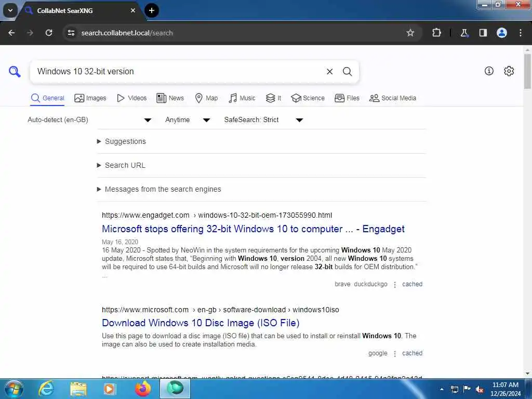
Task: Open cached version of Microsoft ISO result
Action: [412, 353]
